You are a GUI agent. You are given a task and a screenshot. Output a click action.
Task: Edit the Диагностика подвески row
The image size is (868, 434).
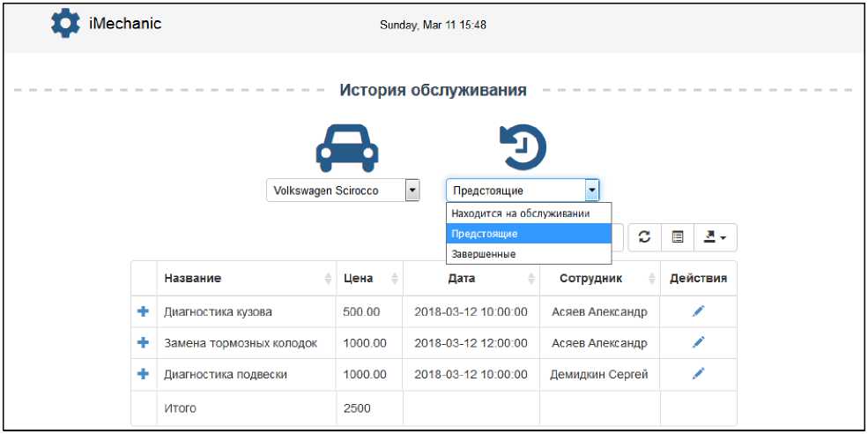tap(698, 374)
